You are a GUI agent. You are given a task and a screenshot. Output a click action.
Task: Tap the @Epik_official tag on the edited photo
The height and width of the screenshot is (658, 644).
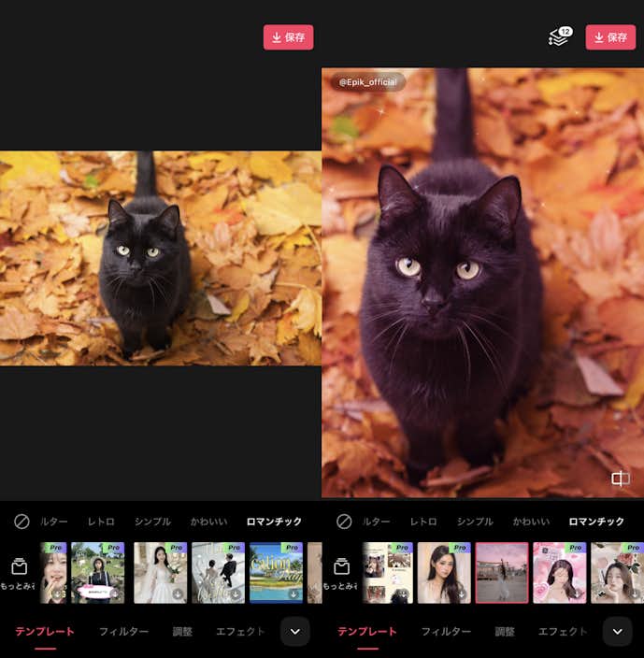(x=367, y=82)
